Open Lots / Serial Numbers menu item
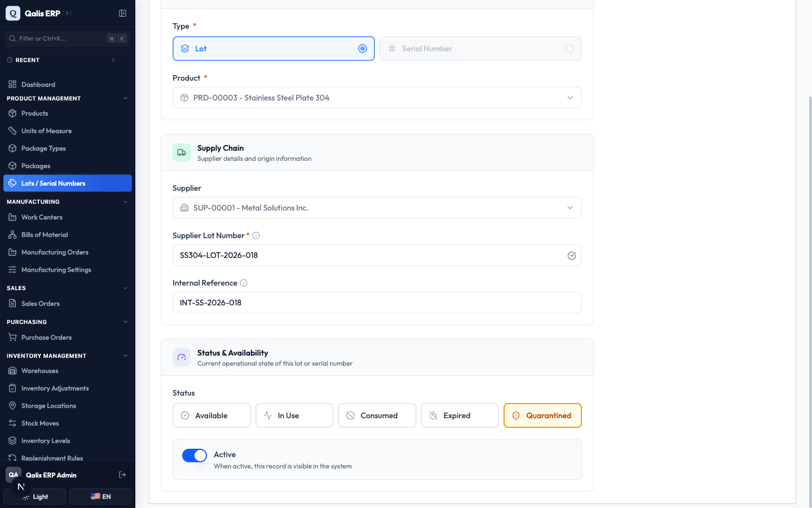Viewport: 812px width, 508px height. [x=68, y=183]
